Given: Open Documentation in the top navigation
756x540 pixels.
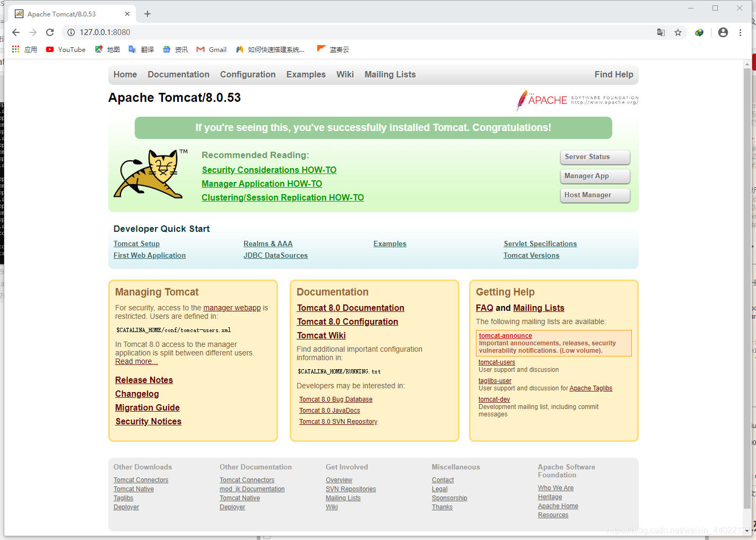Looking at the screenshot, I should (178, 75).
